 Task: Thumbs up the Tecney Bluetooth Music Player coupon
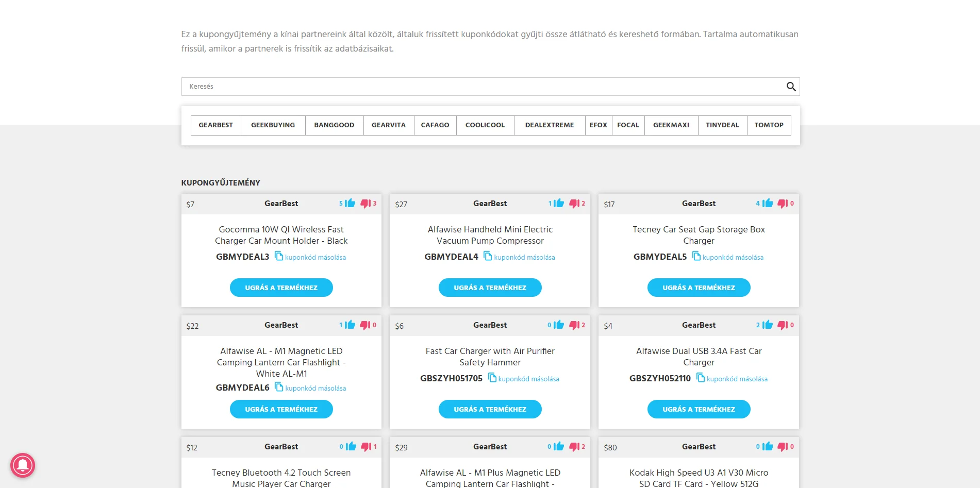coord(351,446)
